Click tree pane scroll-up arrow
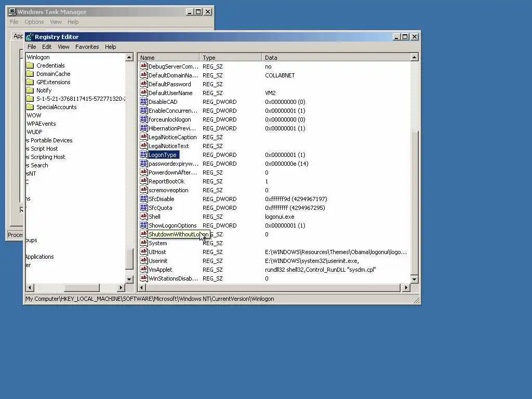Viewport: 532px width, 399px height. tap(129, 57)
